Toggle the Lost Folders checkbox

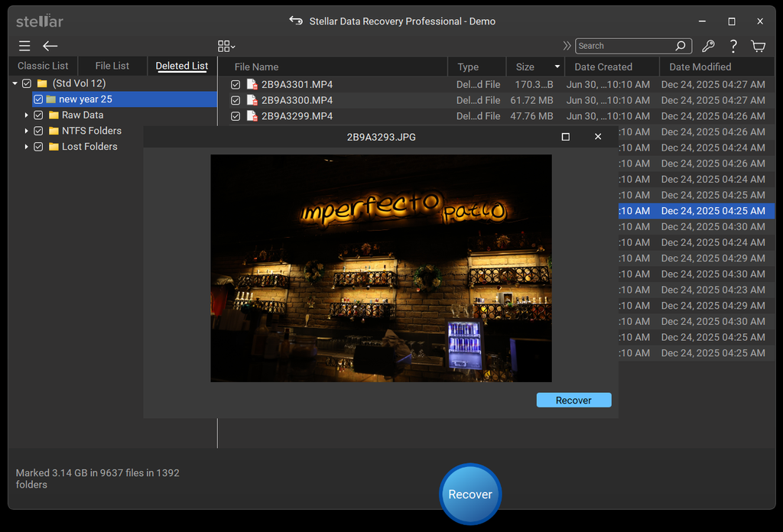tap(38, 147)
